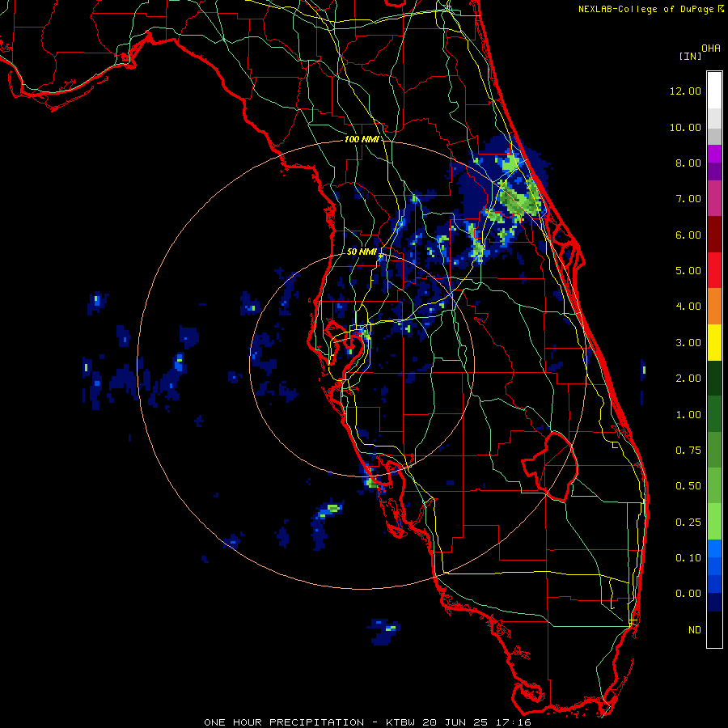Click the [IN] units label

point(690,56)
